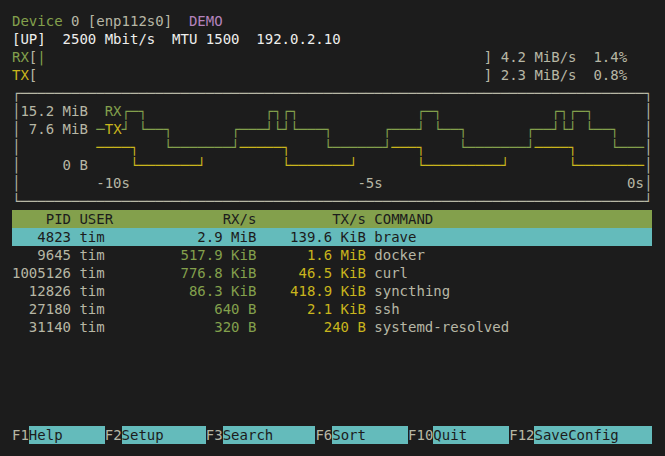Sort by the PID column header

(58, 219)
